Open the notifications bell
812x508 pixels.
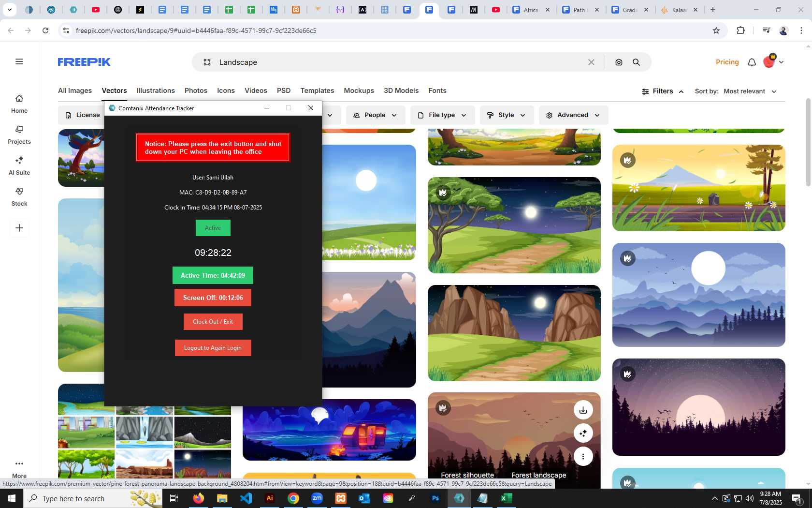point(752,62)
